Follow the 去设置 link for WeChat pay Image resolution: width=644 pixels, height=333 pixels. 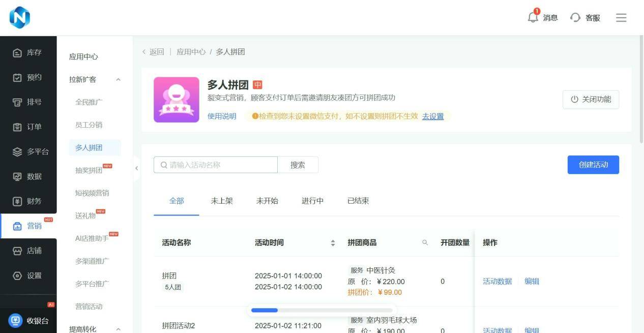click(432, 116)
